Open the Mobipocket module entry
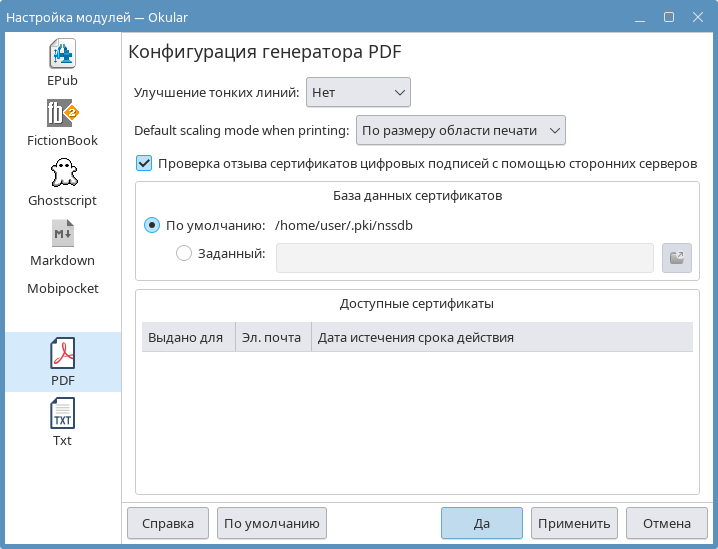Image resolution: width=718 pixels, height=549 pixels. (62, 288)
